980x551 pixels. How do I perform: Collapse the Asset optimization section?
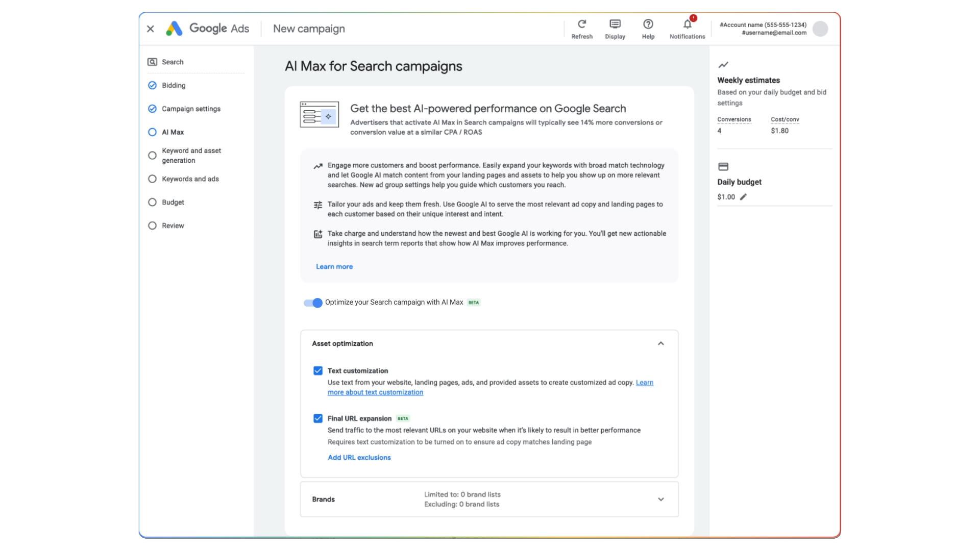point(661,344)
